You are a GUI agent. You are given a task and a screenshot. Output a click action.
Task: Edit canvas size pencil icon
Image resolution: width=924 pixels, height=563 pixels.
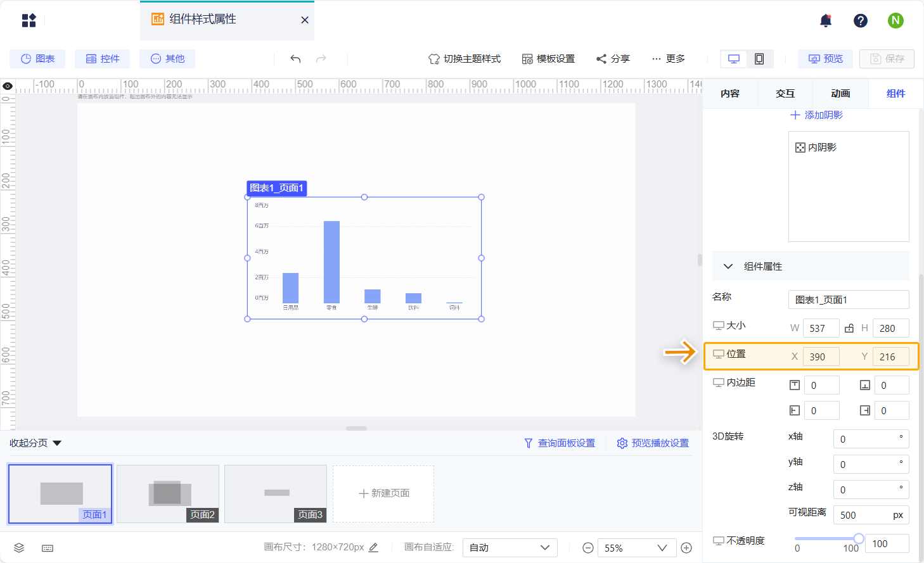click(x=373, y=547)
